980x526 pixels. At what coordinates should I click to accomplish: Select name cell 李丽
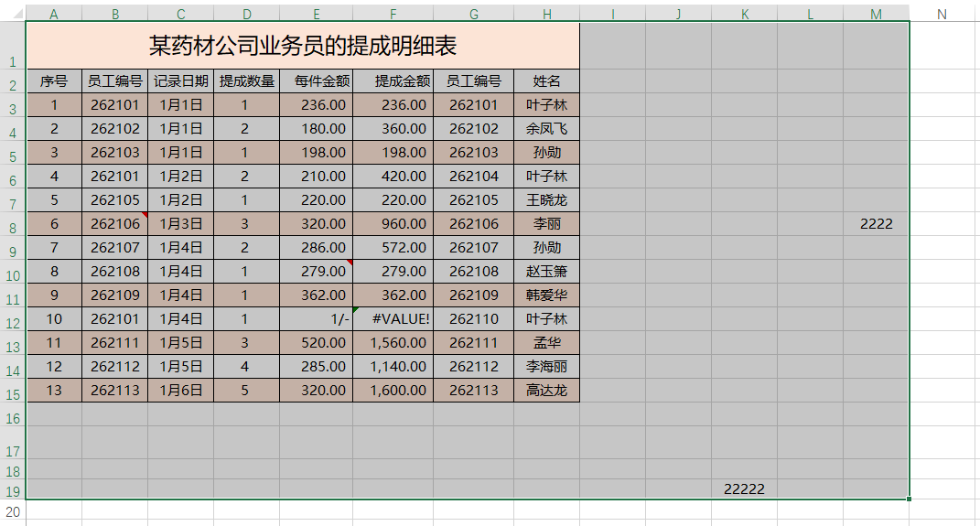coord(547,224)
